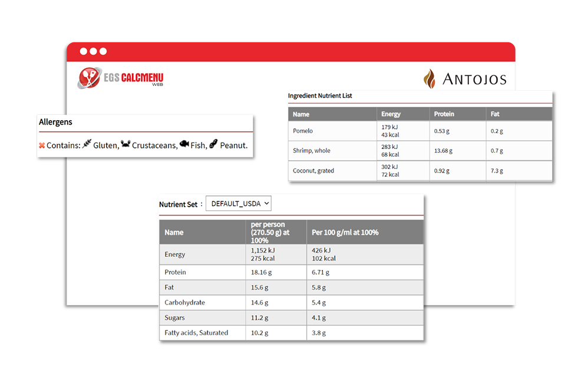Click Name header in Nutrient Set table
This screenshot has height=384, width=588.
[x=174, y=233]
